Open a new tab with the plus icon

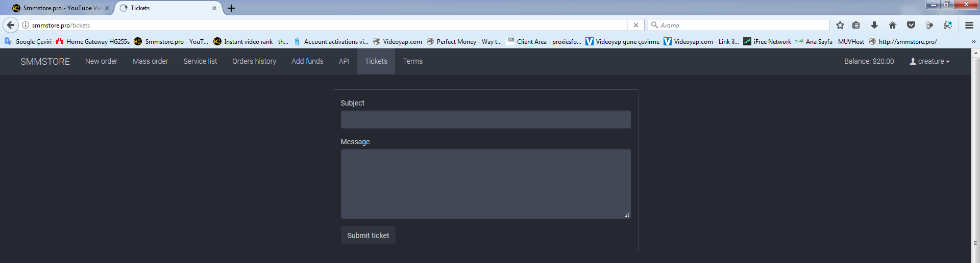click(231, 8)
